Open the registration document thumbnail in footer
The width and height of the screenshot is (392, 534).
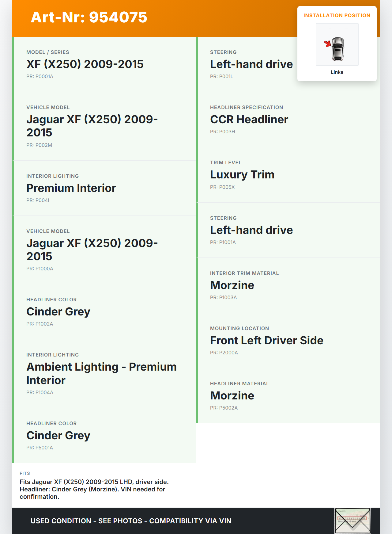coord(352,521)
